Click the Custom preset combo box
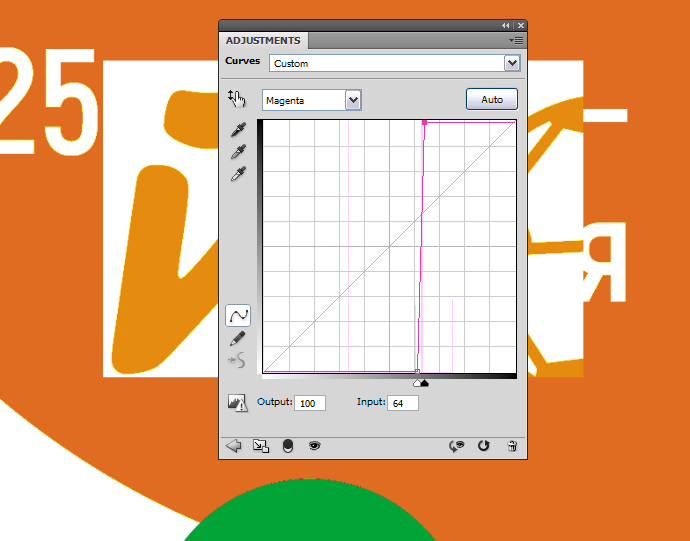Image resolution: width=690 pixels, height=541 pixels. click(395, 63)
